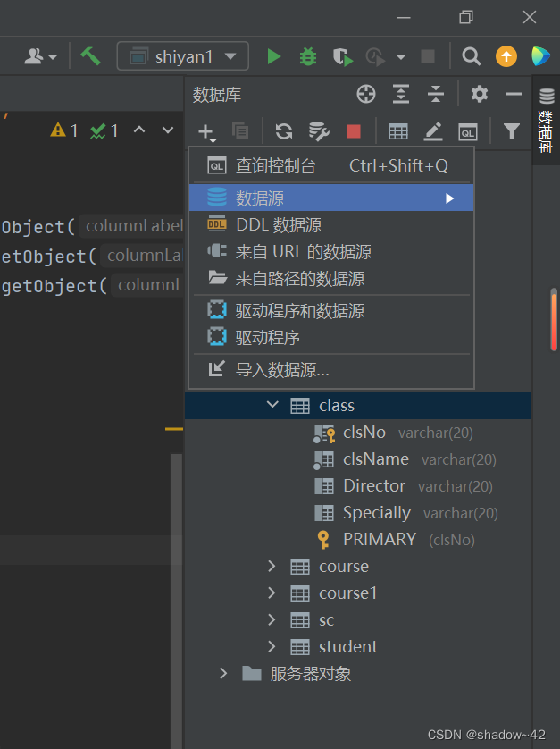The height and width of the screenshot is (749, 560).
Task: Select the edit pencil icon in database toolbar
Action: coord(432,131)
